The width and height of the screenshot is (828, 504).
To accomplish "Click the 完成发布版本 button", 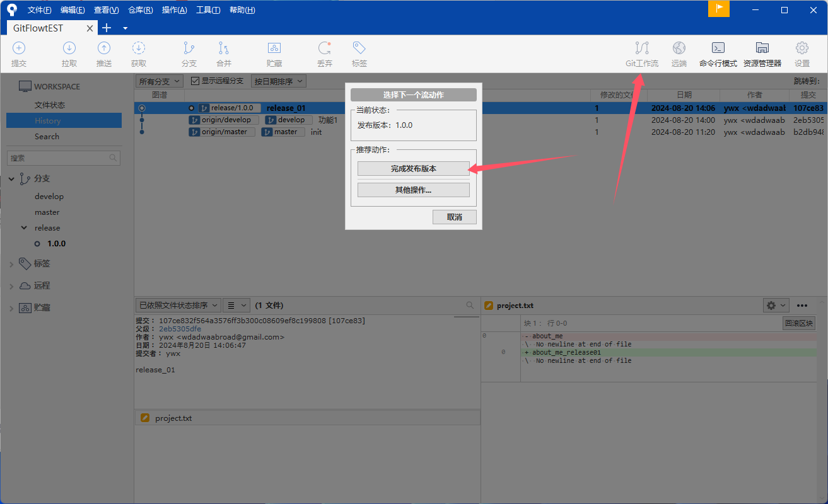I will (x=413, y=169).
